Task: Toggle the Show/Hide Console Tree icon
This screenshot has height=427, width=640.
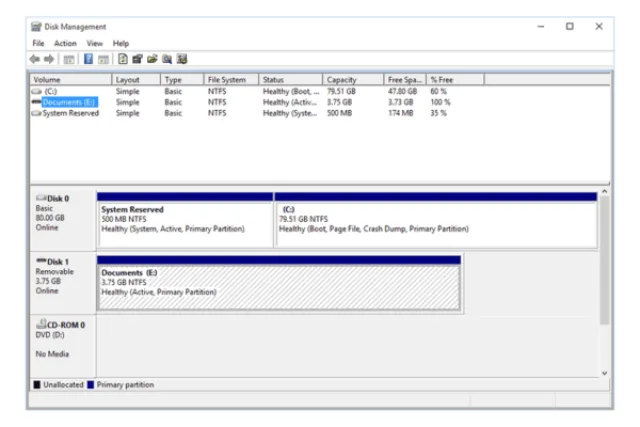Action: (x=69, y=60)
